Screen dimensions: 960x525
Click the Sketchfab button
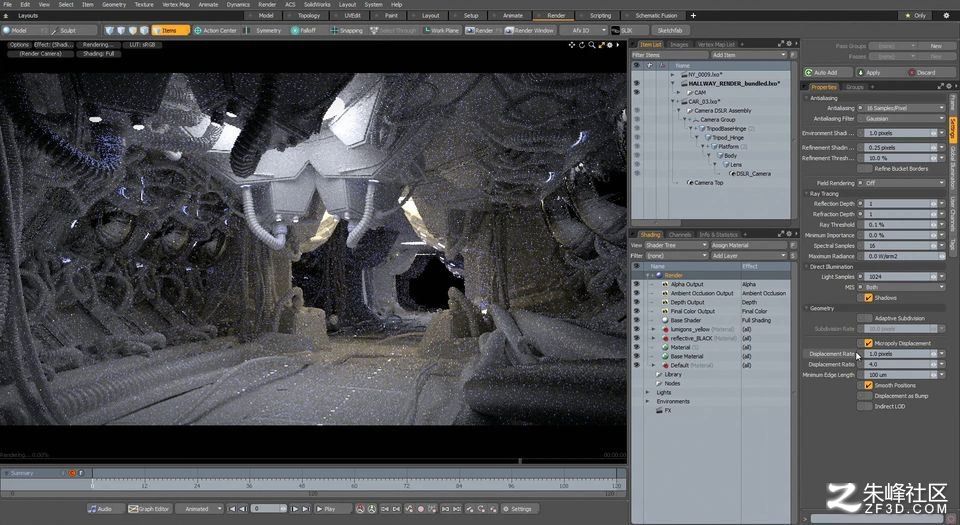670,30
